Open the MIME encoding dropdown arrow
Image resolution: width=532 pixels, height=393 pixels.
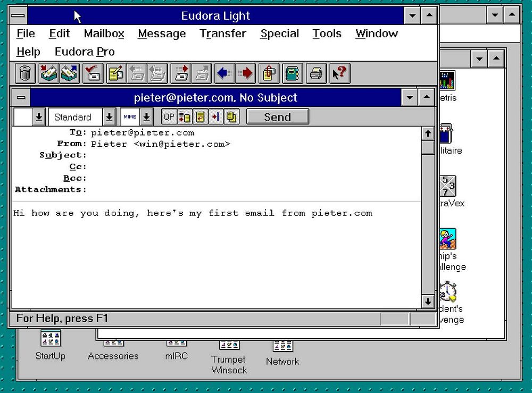tap(147, 117)
